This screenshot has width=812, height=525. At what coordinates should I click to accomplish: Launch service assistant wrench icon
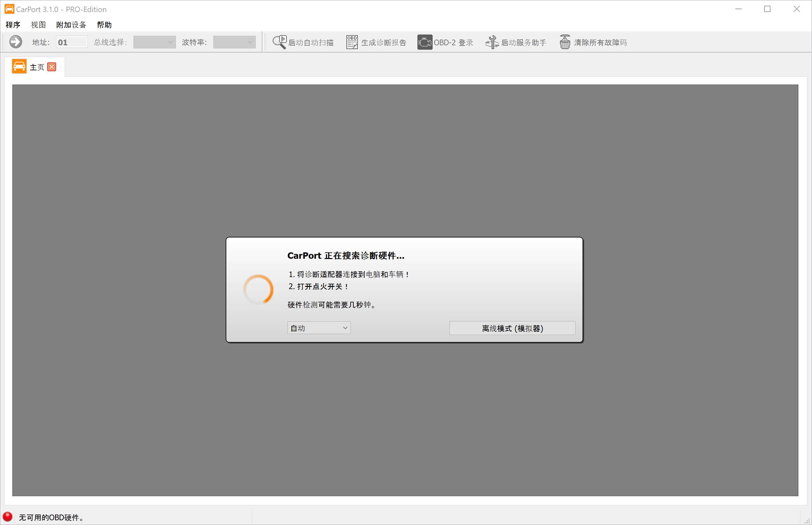(492, 42)
